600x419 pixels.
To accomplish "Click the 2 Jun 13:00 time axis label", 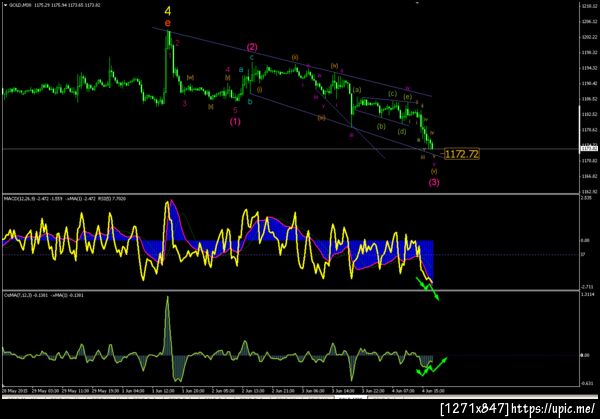I will click(x=253, y=391).
